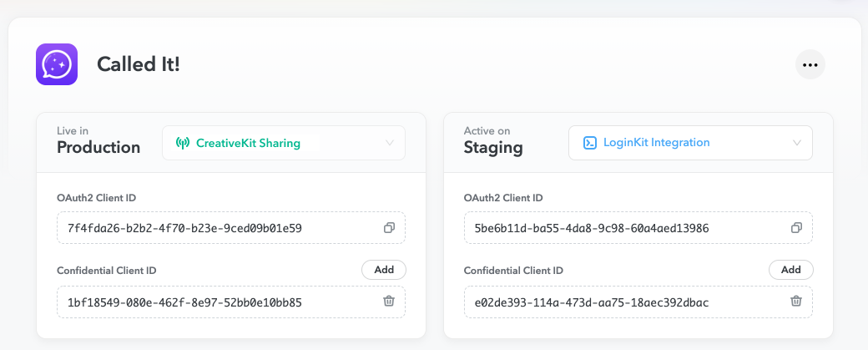The width and height of the screenshot is (868, 350).
Task: Copy the Production OAuth2 Client ID
Action: (389, 227)
